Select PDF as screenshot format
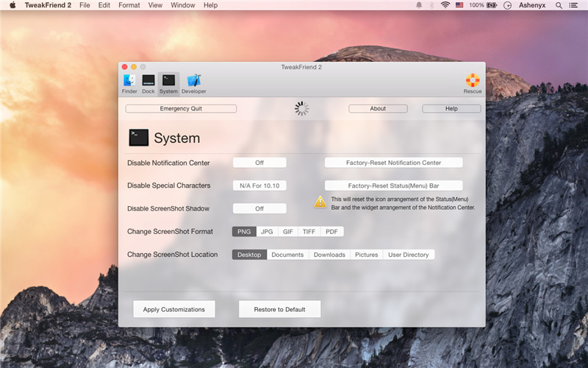The height and width of the screenshot is (368, 588). click(331, 232)
